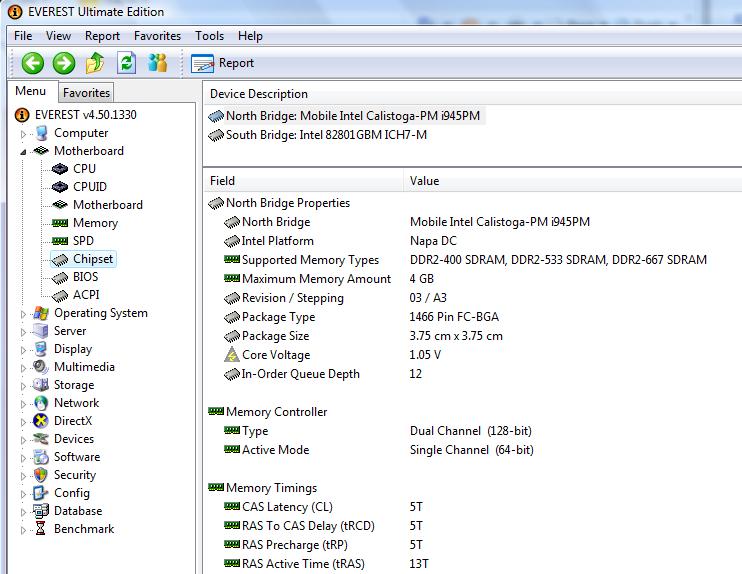
Task: Click the Devices icon in tree
Action: [41, 439]
